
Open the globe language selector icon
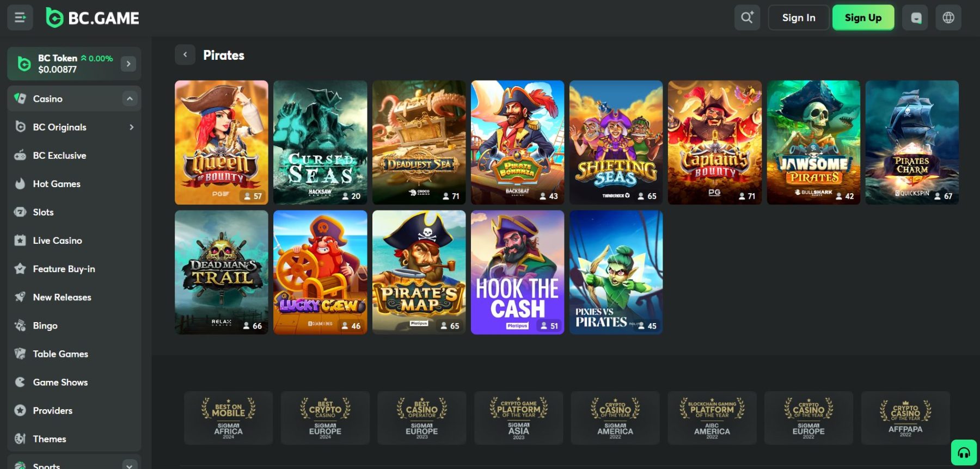coord(948,17)
